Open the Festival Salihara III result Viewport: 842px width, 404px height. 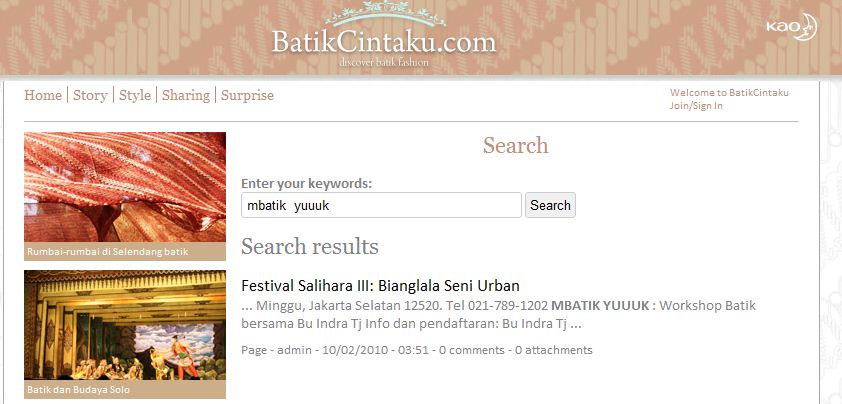coord(380,285)
